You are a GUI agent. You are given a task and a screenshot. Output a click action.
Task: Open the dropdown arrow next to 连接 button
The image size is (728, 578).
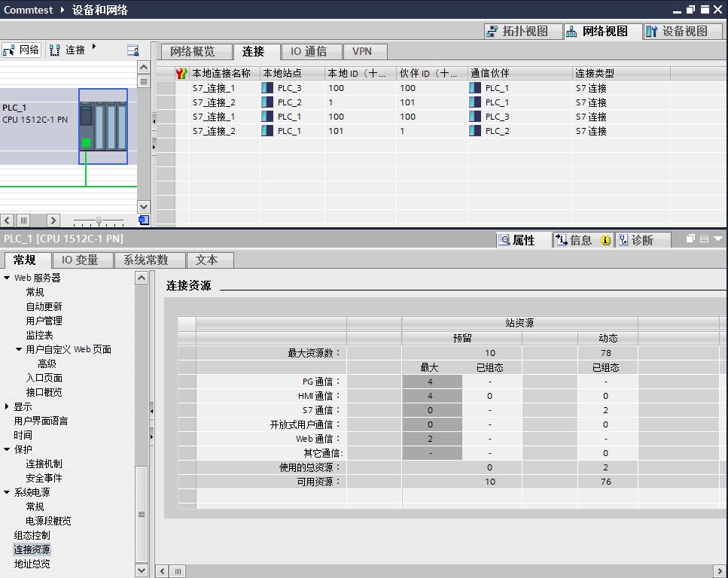pyautogui.click(x=94, y=47)
